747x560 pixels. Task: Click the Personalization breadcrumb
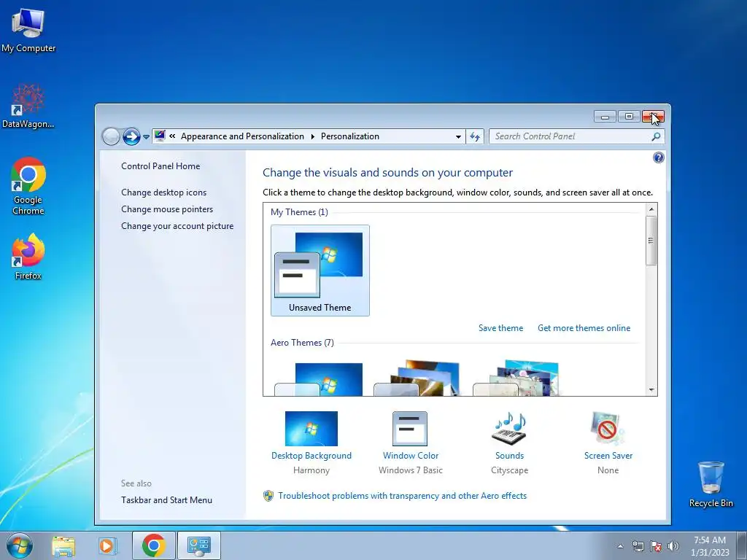click(349, 136)
